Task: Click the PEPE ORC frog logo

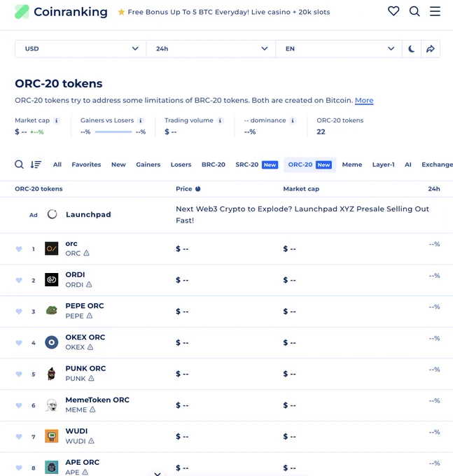Action: point(52,311)
